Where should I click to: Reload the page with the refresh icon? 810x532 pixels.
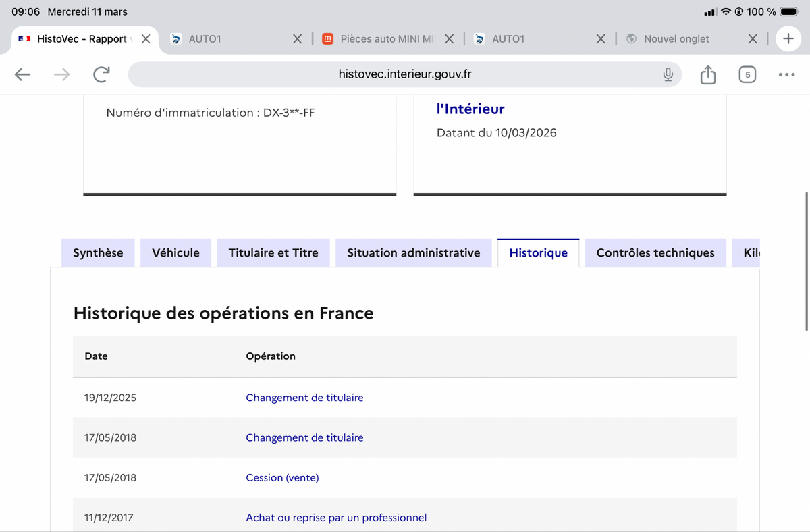point(101,74)
